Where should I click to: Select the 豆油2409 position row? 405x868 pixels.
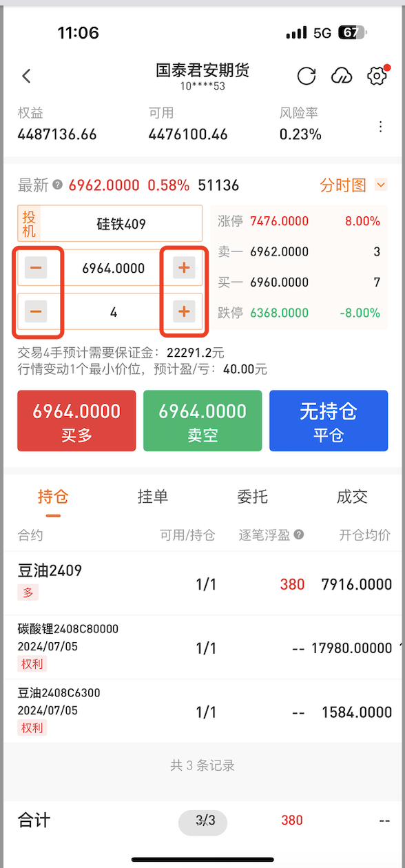pyautogui.click(x=202, y=583)
